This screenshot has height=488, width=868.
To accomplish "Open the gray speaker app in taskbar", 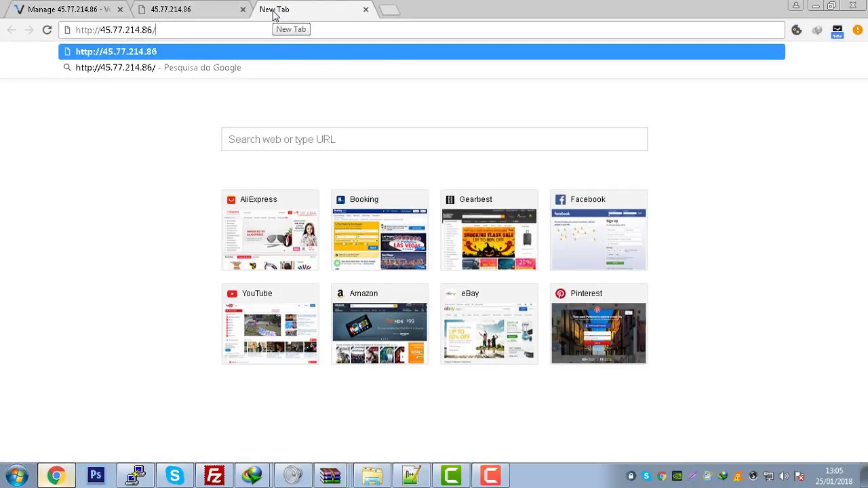I will [x=292, y=476].
